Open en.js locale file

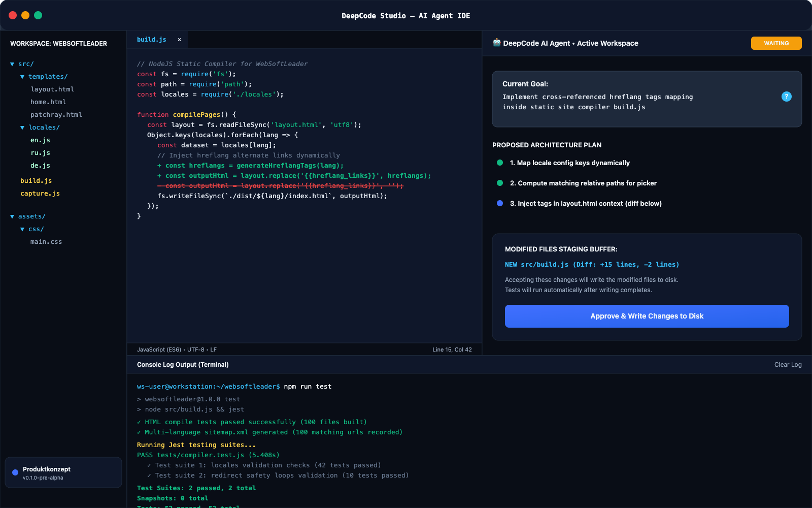(x=40, y=140)
